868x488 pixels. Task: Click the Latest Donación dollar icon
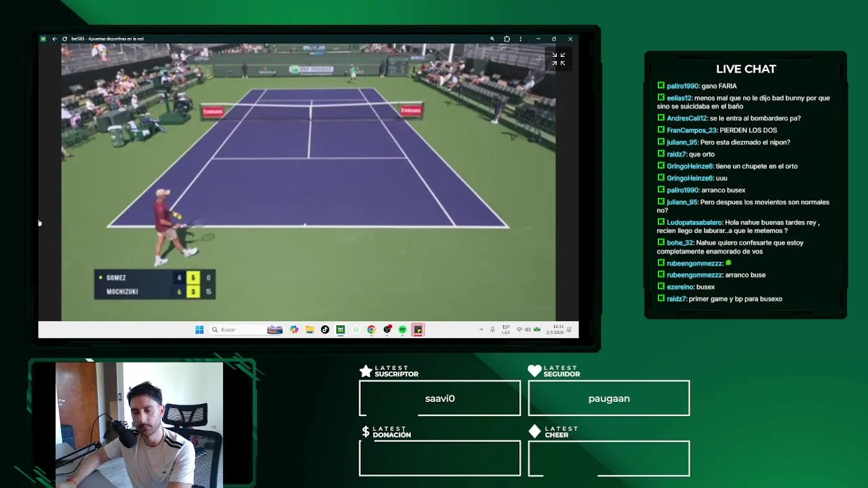click(x=366, y=432)
